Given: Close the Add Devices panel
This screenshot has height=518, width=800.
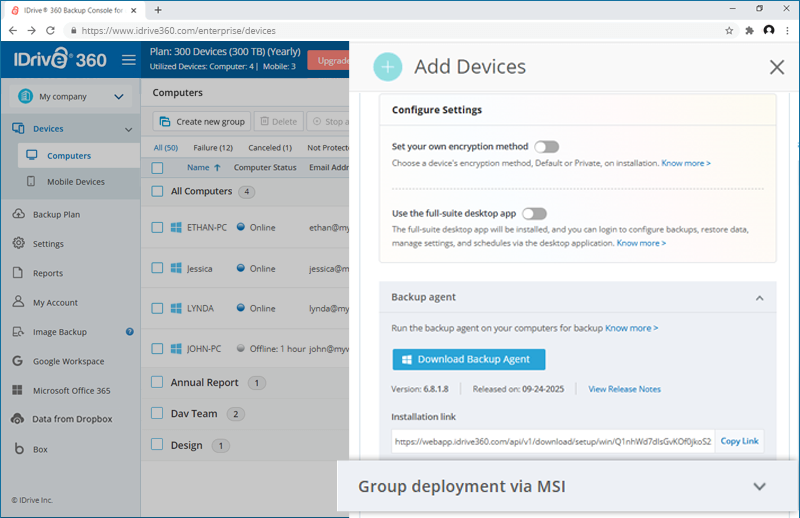Looking at the screenshot, I should point(777,67).
